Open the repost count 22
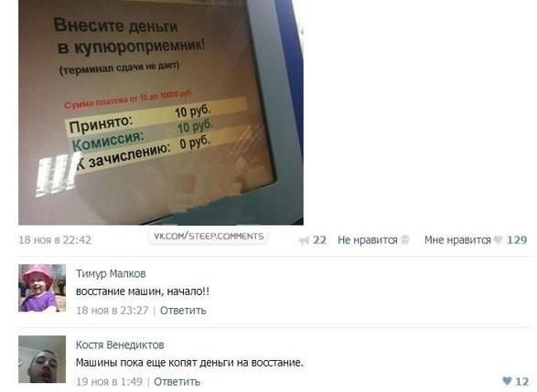Screen dimensions: 537x392 coord(319,239)
